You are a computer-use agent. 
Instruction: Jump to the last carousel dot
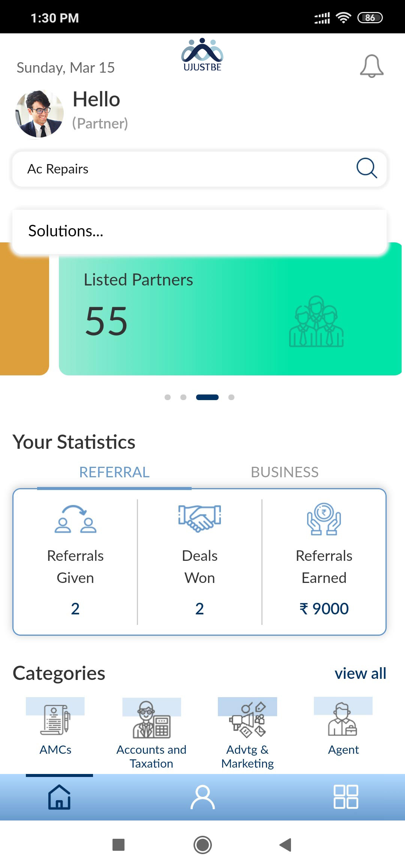[231, 397]
